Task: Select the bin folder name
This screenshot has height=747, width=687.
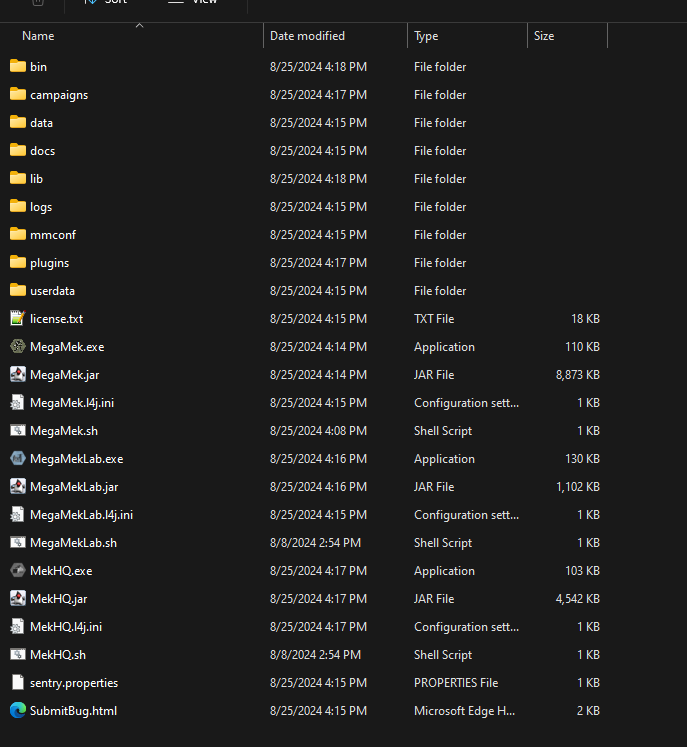Action: click(x=39, y=67)
